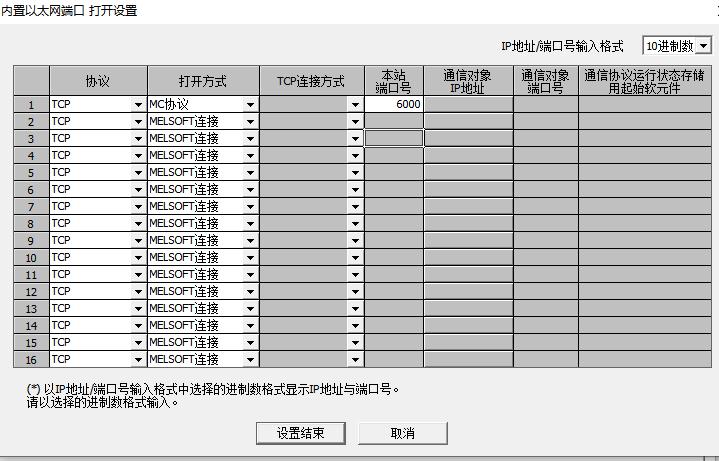Expand row 16 打开方式 dropdown
Viewport: 719px width, 461px height.
[250, 359]
